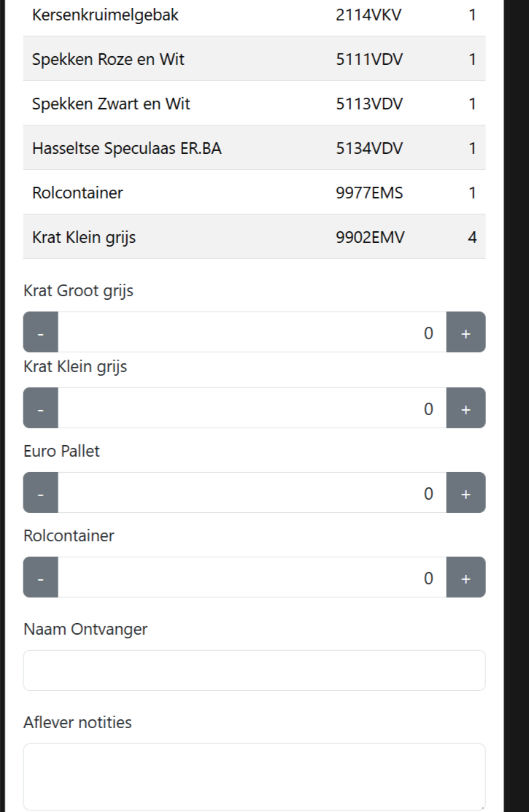Increase Krat Klein grijs quantity with plus button
The height and width of the screenshot is (812, 529).
coord(467,408)
